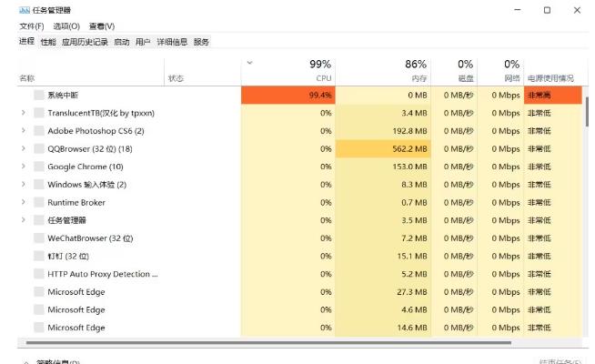This screenshot has height=364, width=595.
Task: Click the 系统中断 process icon
Action: [x=39, y=95]
